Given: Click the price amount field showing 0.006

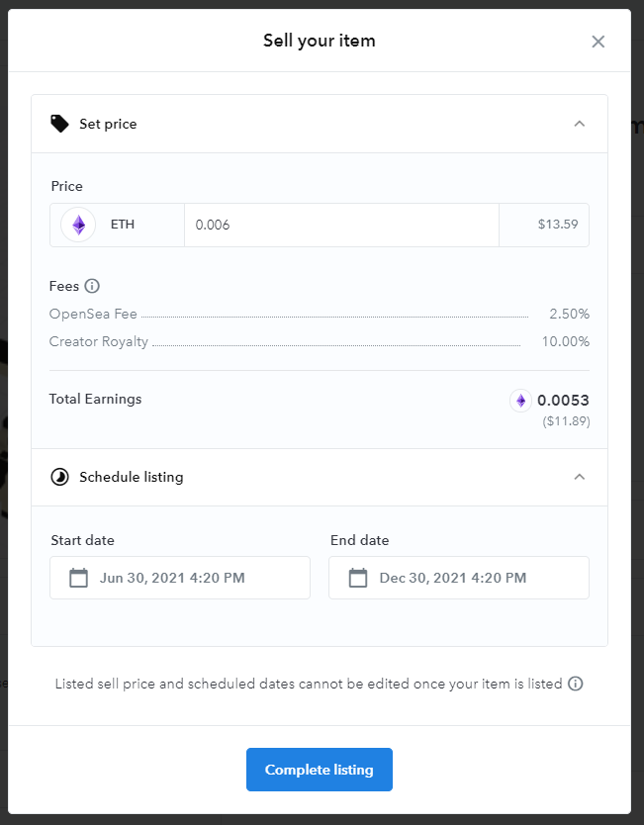Looking at the screenshot, I should pyautogui.click(x=341, y=225).
